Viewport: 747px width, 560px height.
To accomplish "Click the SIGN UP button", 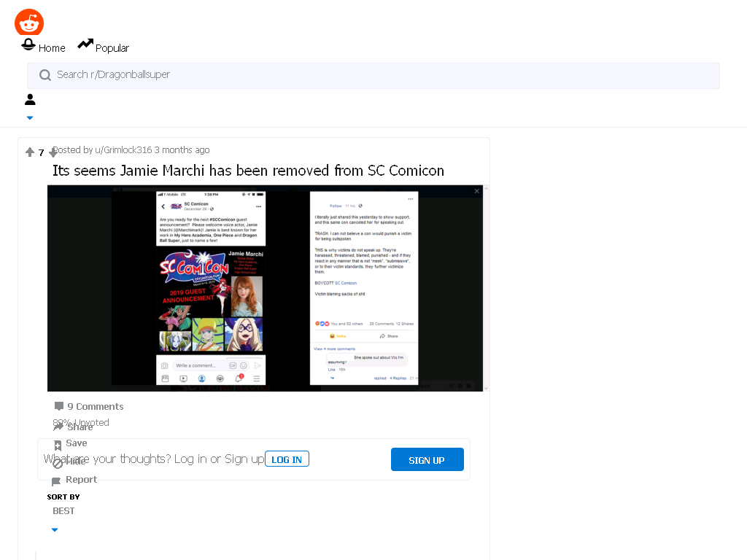I will (427, 459).
